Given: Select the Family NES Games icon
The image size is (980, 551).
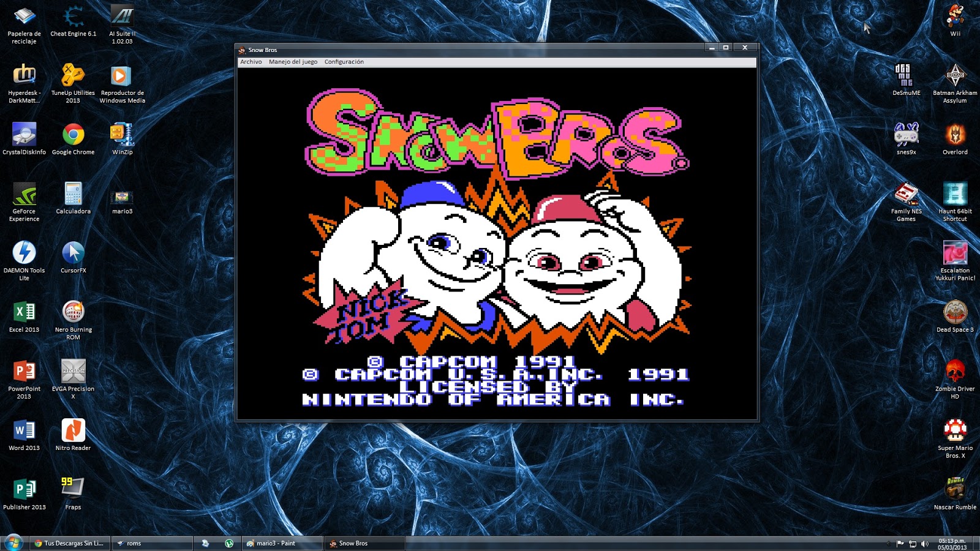Looking at the screenshot, I should point(907,202).
